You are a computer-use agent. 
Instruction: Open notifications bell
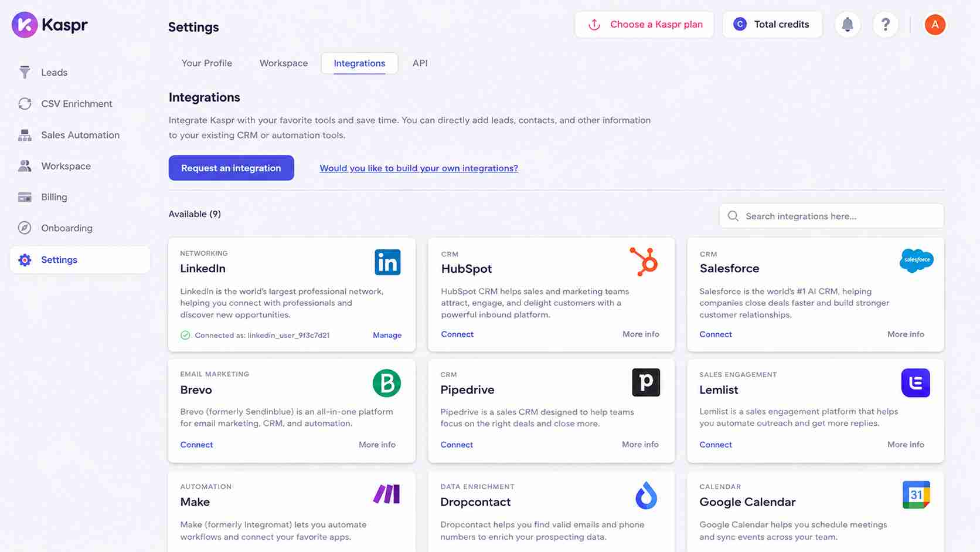(x=848, y=25)
